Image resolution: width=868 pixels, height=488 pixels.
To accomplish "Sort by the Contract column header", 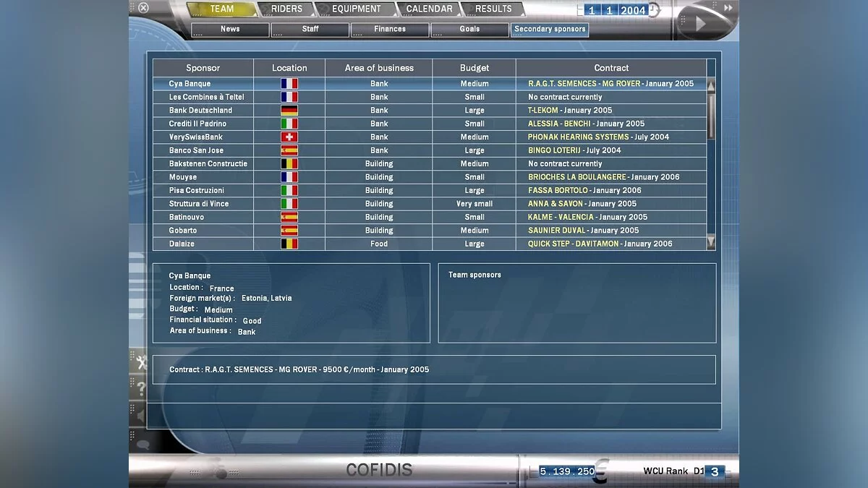I will click(611, 68).
